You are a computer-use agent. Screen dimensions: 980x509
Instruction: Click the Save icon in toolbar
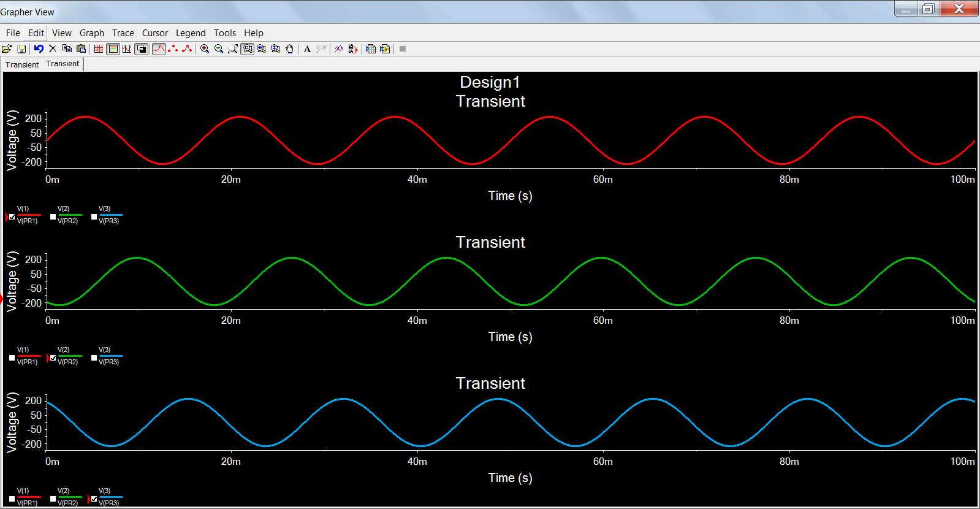(21, 49)
